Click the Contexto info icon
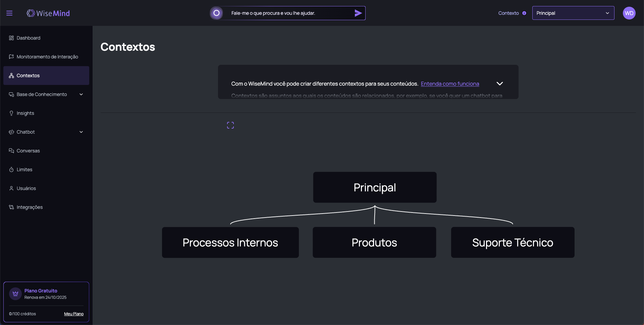Viewport: 644px width, 325px height. tap(524, 13)
